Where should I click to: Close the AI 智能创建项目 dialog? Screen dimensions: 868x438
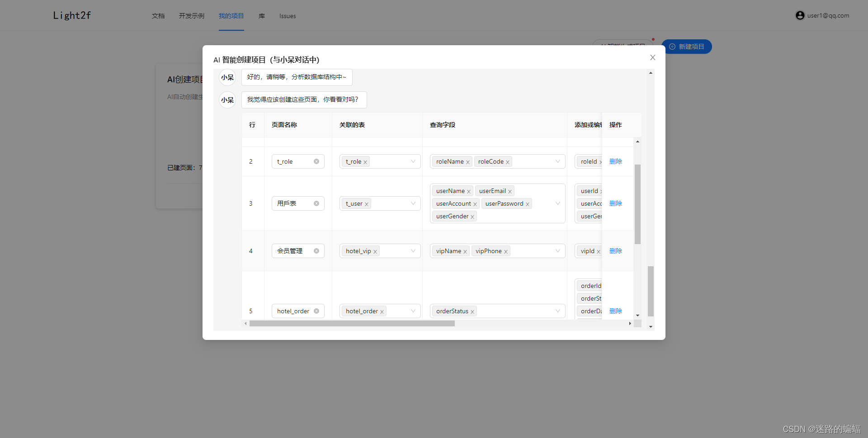click(653, 57)
